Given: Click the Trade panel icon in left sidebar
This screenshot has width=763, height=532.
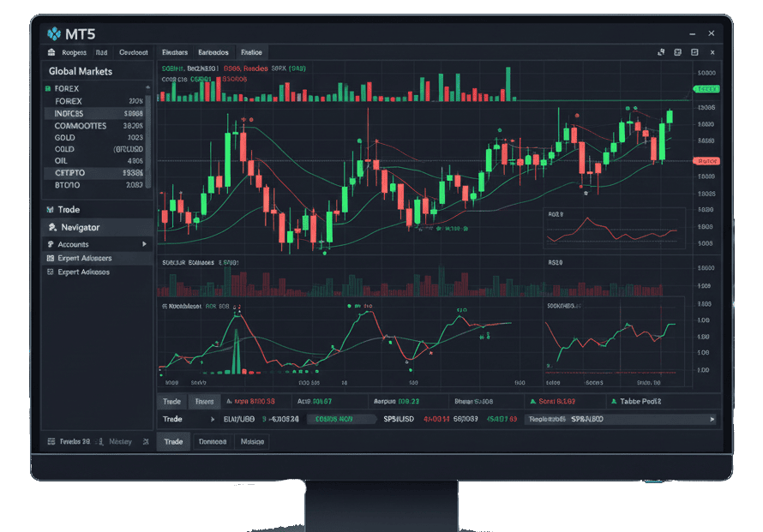Looking at the screenshot, I should pyautogui.click(x=49, y=210).
